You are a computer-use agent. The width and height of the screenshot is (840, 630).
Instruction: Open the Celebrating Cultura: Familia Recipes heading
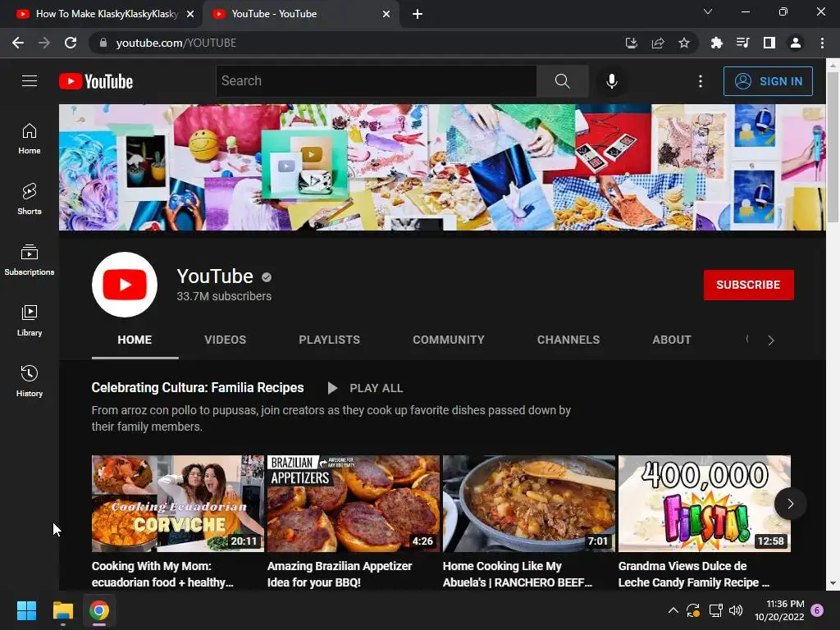[x=198, y=387]
